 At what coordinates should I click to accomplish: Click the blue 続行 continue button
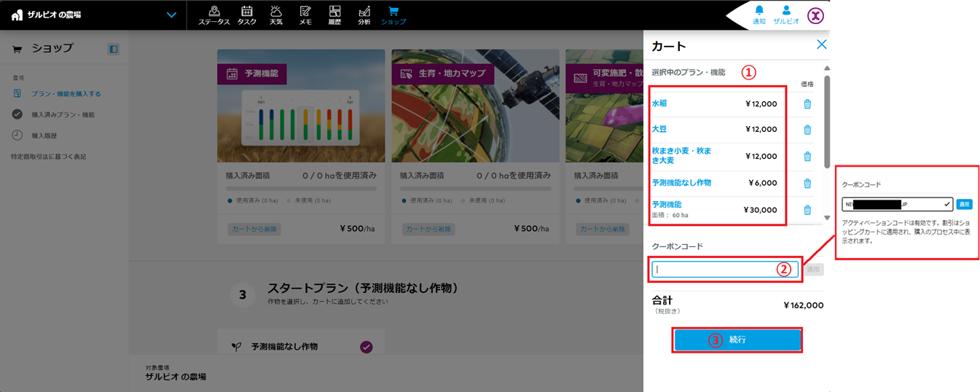(x=737, y=340)
